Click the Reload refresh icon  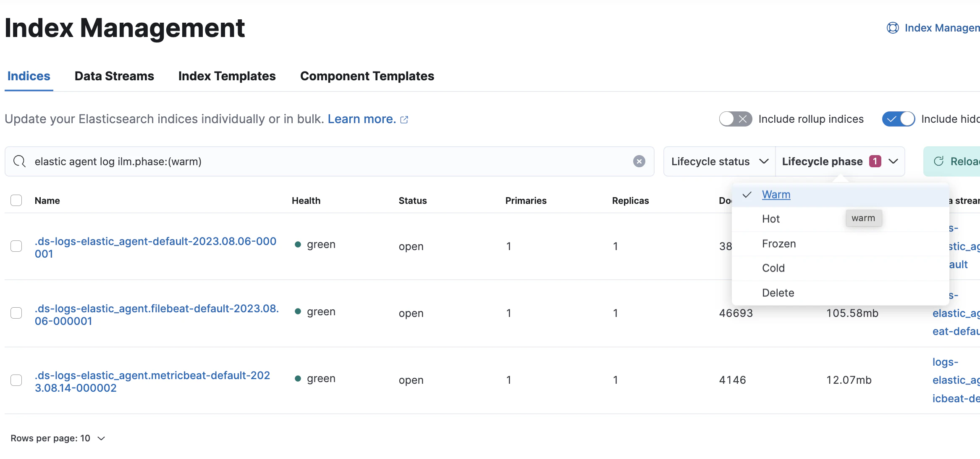pos(939,161)
